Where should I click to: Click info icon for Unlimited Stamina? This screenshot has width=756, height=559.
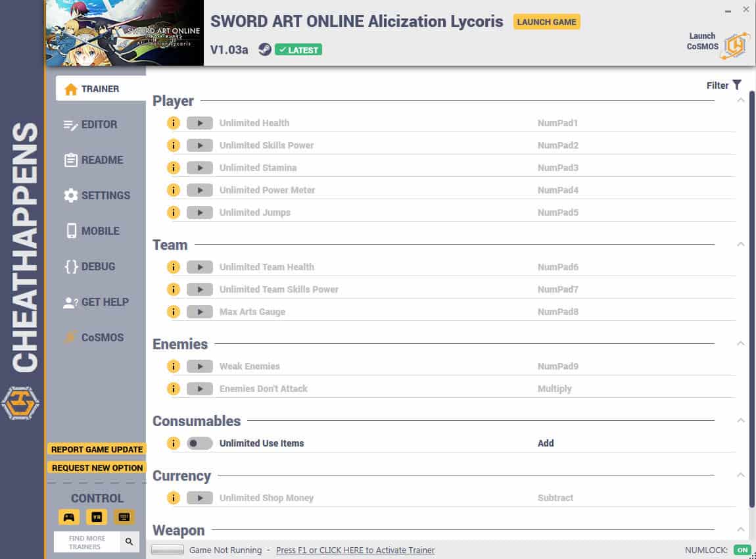click(x=173, y=168)
